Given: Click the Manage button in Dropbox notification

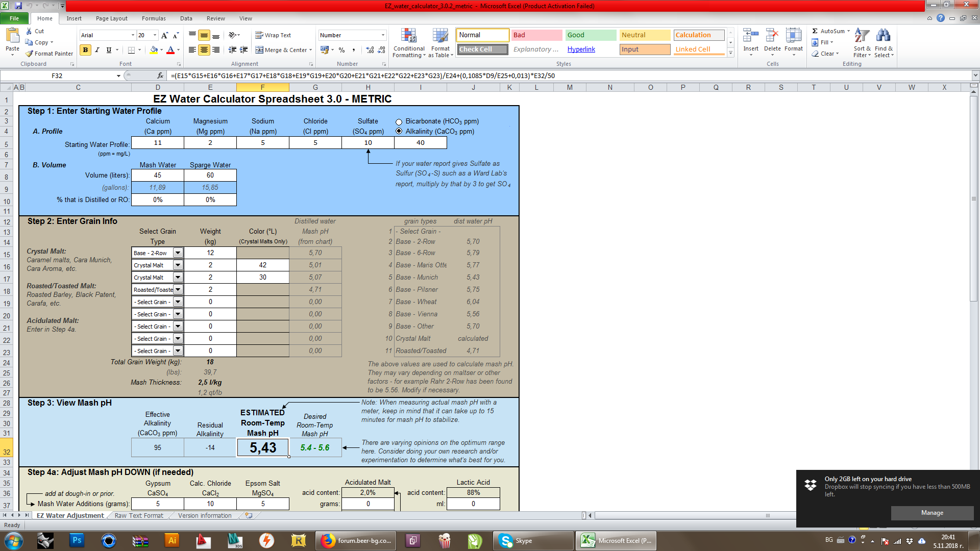Looking at the screenshot, I should pos(932,513).
